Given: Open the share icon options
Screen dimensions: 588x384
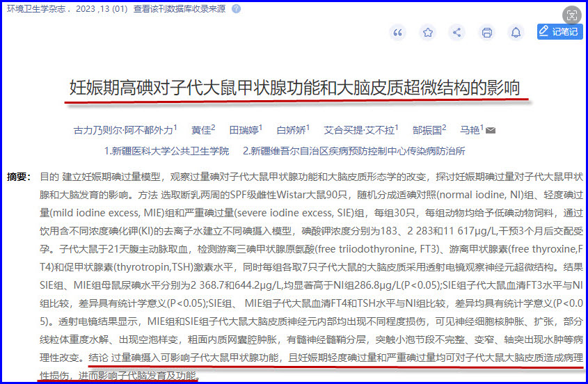Looking at the screenshot, I should click(457, 33).
